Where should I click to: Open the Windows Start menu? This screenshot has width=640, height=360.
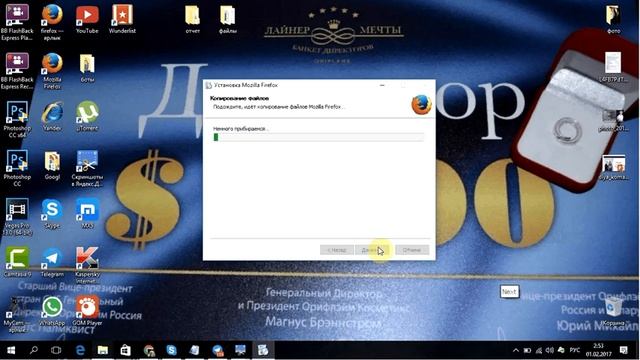[x=11, y=350]
